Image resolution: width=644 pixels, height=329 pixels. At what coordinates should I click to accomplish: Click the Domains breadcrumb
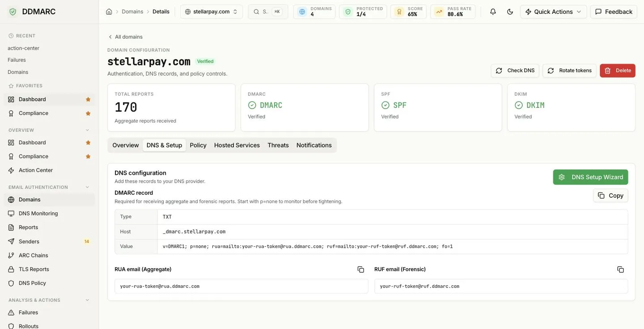(x=132, y=12)
